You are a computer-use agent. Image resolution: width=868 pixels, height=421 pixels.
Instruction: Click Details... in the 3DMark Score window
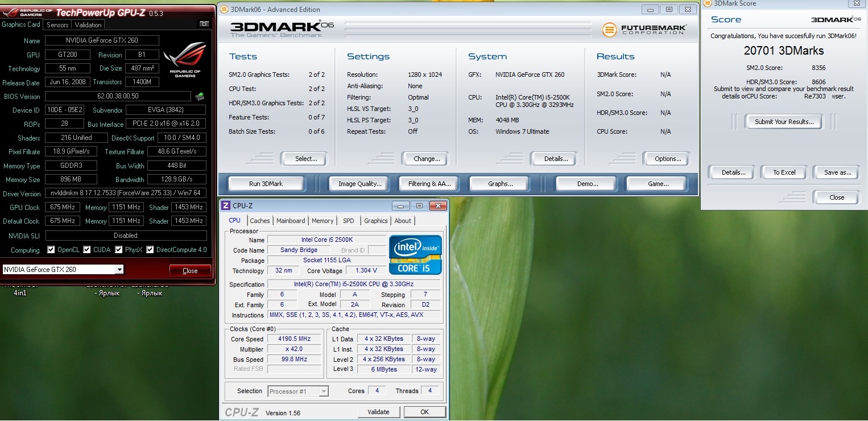733,172
